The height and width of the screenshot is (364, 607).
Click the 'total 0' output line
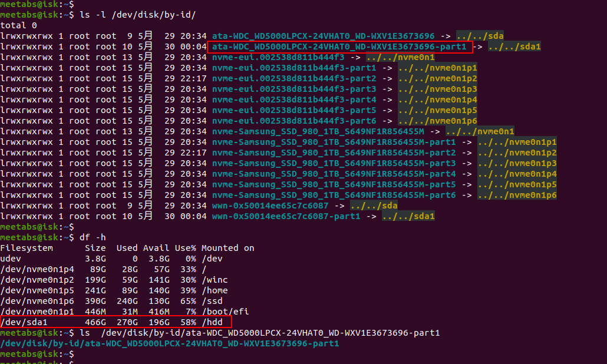click(x=19, y=25)
